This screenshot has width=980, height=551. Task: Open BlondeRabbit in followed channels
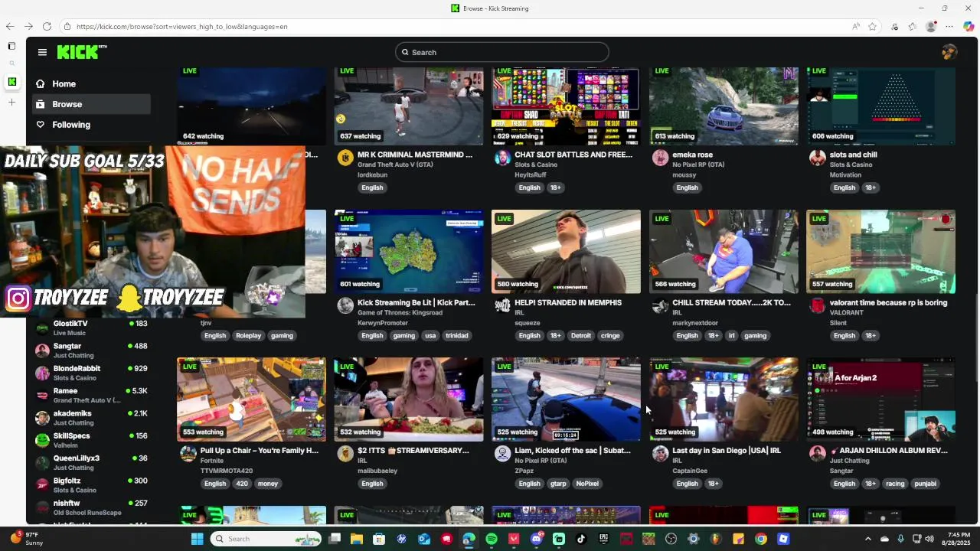tap(92, 373)
